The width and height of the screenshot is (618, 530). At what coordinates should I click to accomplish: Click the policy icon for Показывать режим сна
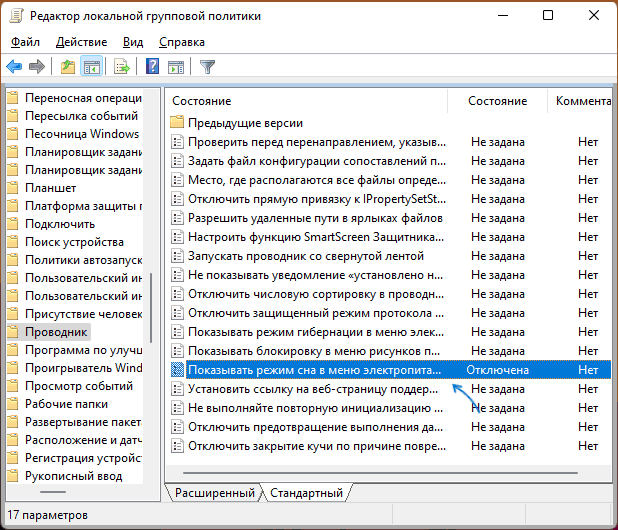(178, 370)
